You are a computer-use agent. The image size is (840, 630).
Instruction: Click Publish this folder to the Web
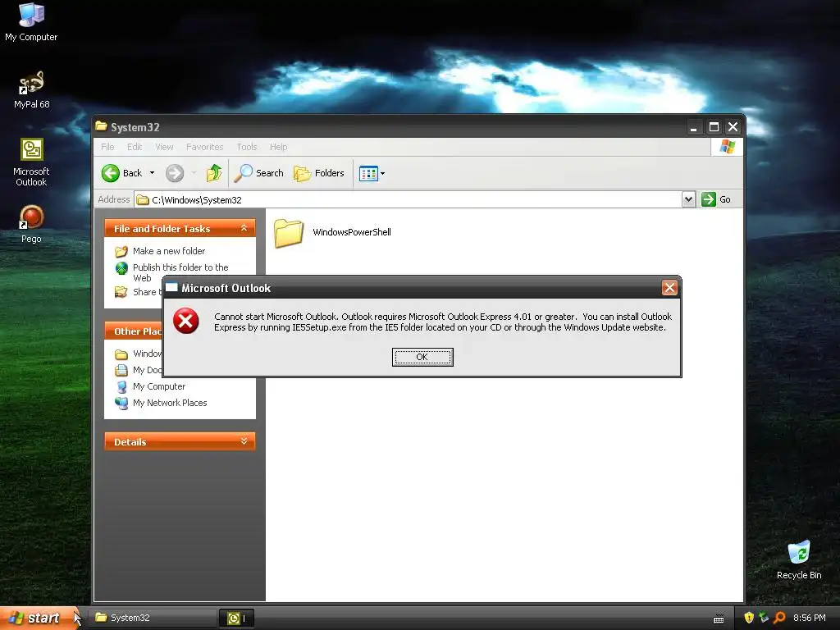pyautogui.click(x=180, y=272)
